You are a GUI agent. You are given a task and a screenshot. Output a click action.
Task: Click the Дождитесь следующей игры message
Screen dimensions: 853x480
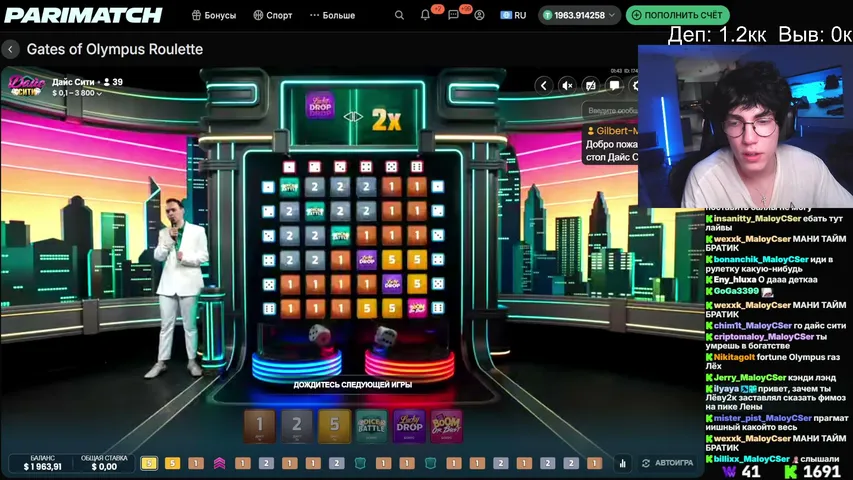(353, 385)
